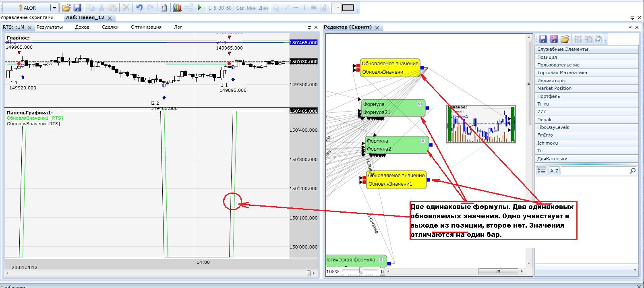Click the checkbox-stack icon in palette toolbar
The width and height of the screenshot is (644, 288).
pos(598,39)
